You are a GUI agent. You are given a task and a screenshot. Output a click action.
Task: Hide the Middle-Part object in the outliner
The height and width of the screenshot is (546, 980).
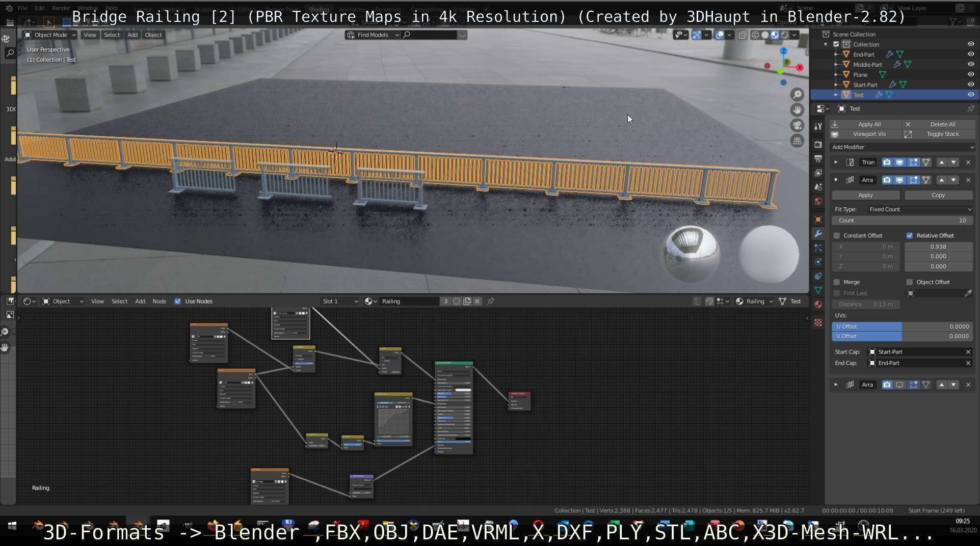(x=971, y=65)
